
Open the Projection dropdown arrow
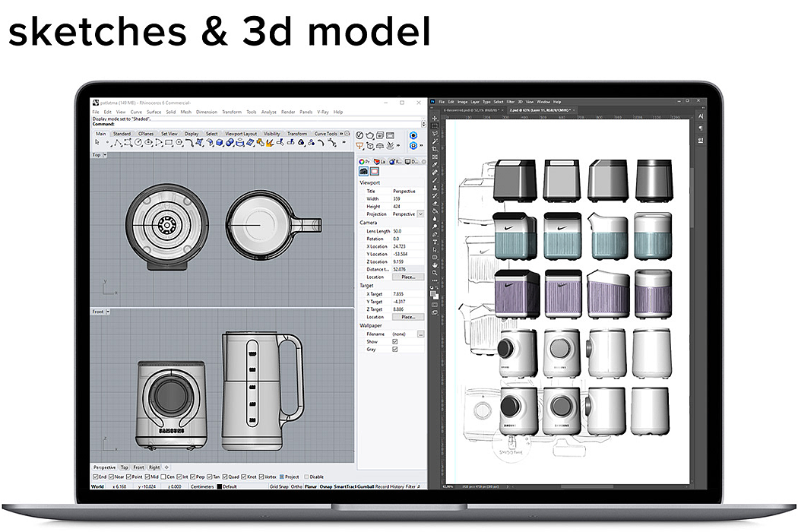click(420, 214)
